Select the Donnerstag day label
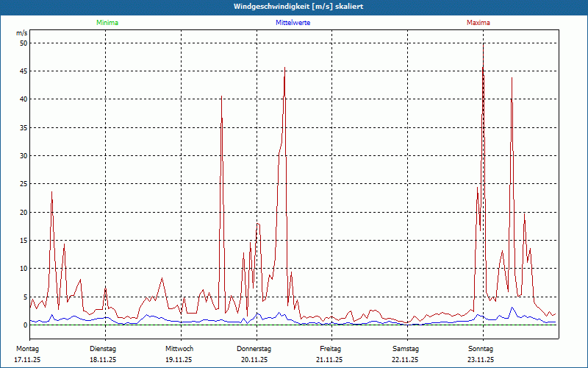This screenshot has width=588, height=368. [254, 348]
